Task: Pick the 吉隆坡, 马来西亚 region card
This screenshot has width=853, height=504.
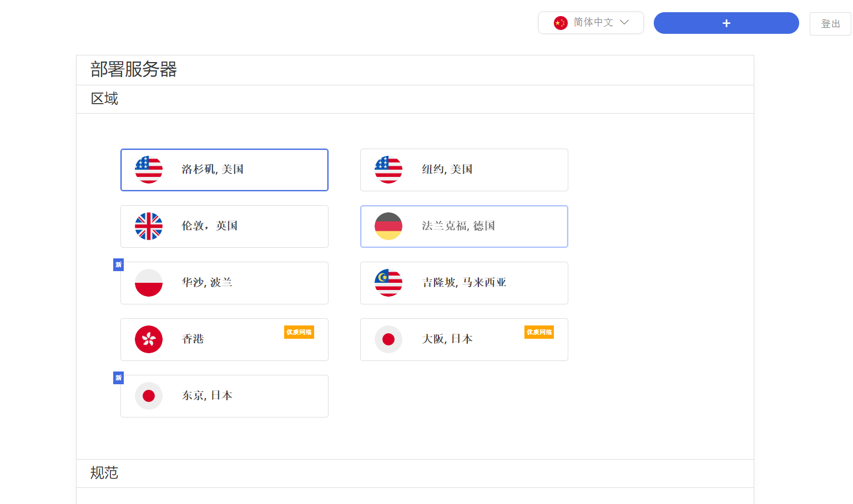Action: 464,283
